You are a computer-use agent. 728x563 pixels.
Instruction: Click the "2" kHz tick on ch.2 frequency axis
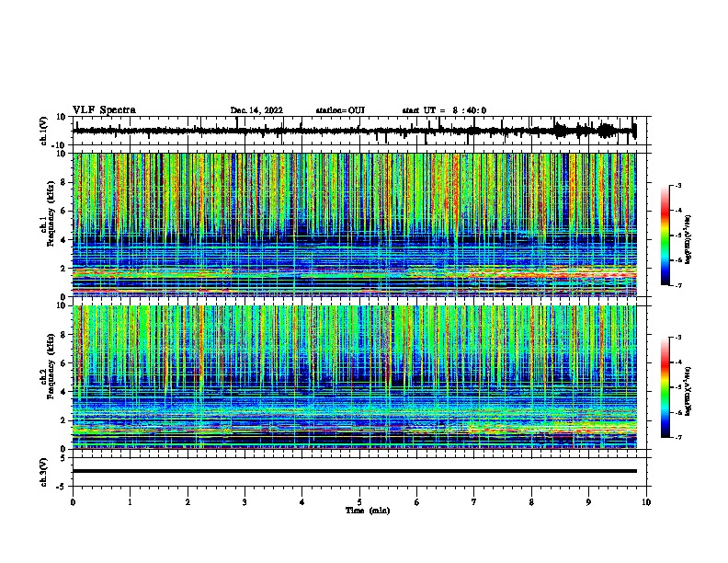click(x=63, y=420)
